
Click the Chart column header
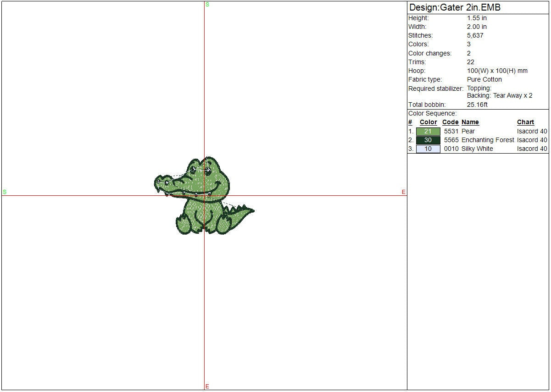click(x=525, y=122)
